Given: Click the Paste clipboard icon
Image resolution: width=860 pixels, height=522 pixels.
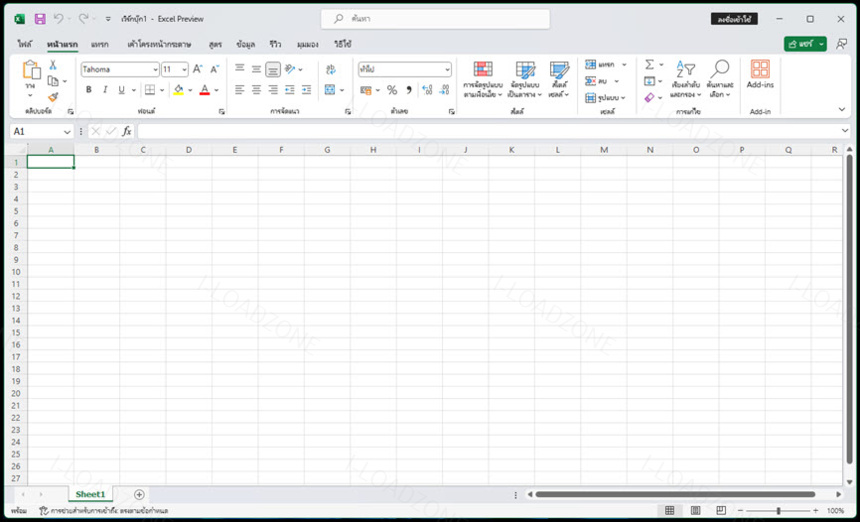Looking at the screenshot, I should click(31, 70).
